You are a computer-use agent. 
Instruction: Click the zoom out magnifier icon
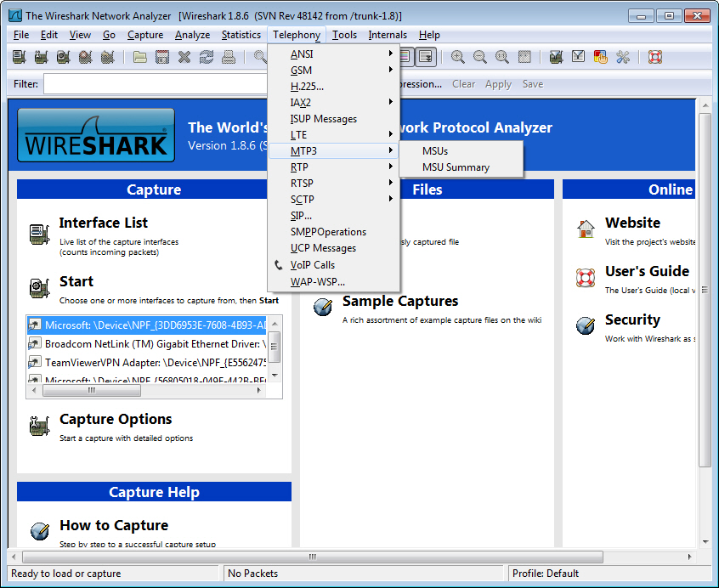[x=479, y=57]
